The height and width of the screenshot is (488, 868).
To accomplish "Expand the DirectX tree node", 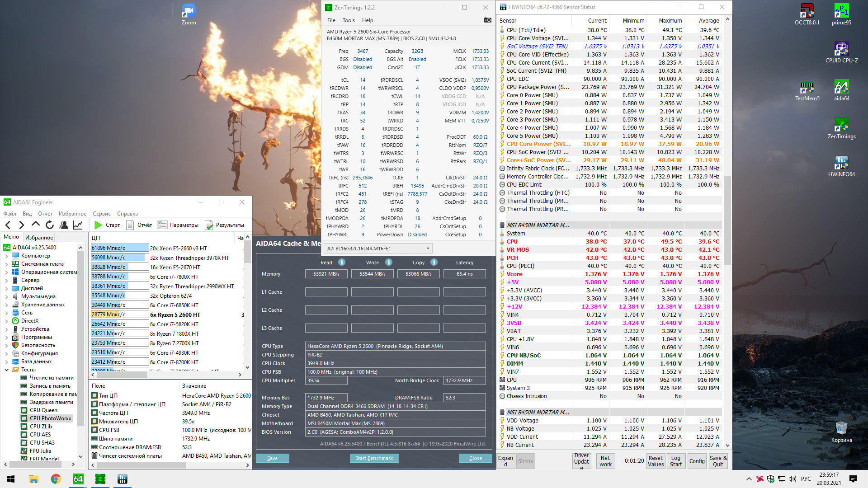I will pos(6,321).
